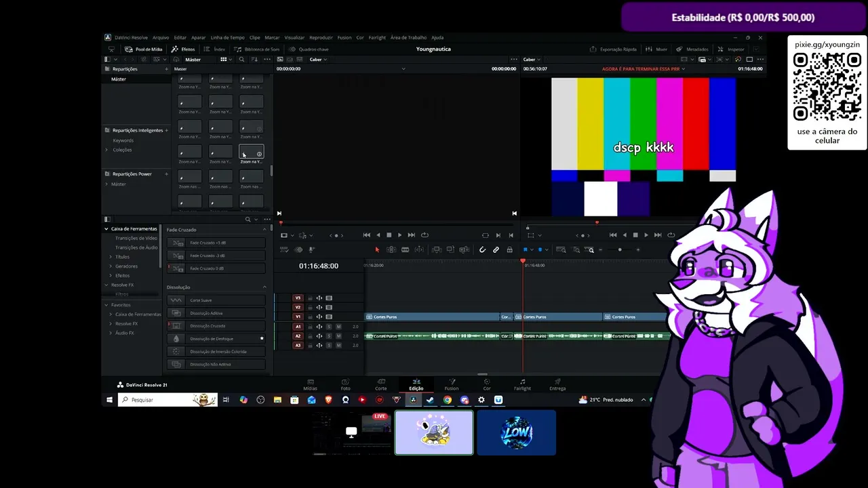
Task: Lock video track V1
Action: point(310,317)
